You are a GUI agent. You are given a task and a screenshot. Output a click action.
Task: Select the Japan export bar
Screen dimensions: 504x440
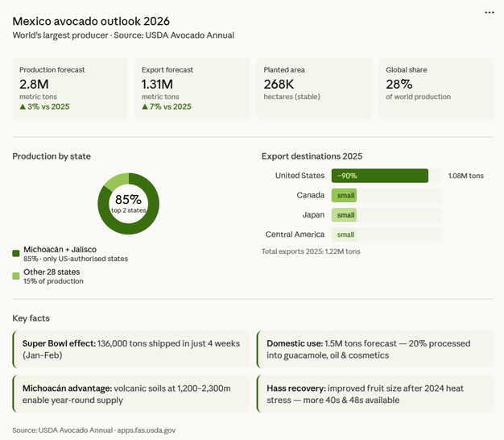coord(345,215)
